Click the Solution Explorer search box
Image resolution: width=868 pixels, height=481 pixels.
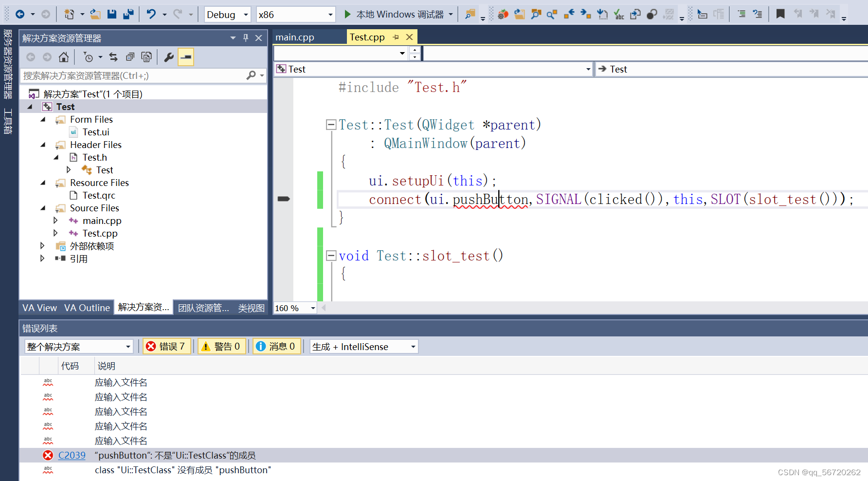tap(136, 75)
